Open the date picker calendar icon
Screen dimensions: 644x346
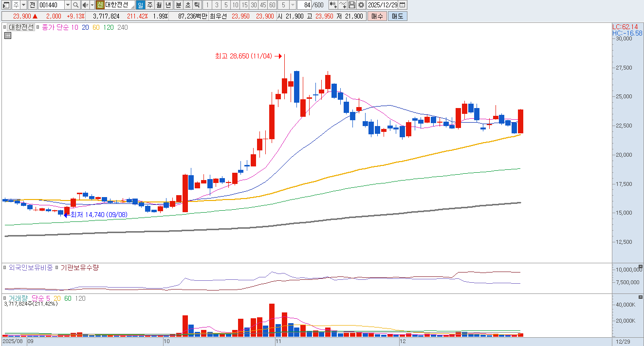(x=403, y=5)
